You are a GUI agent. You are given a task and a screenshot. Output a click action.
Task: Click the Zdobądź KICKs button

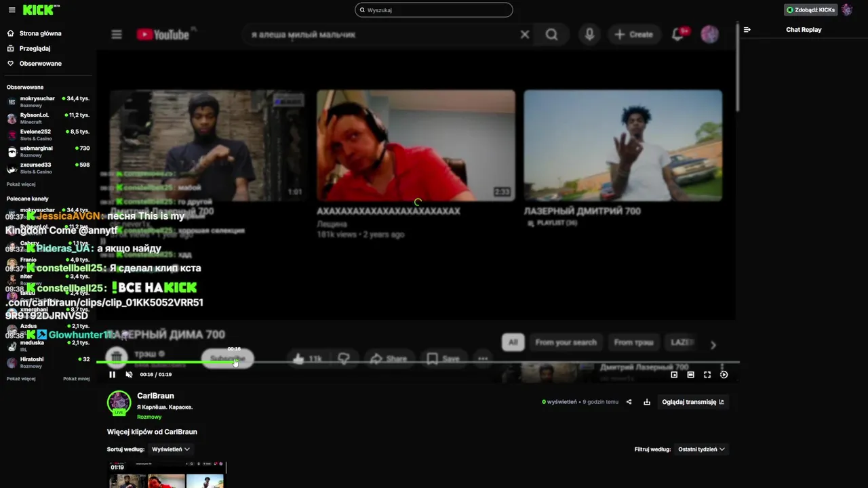(810, 10)
